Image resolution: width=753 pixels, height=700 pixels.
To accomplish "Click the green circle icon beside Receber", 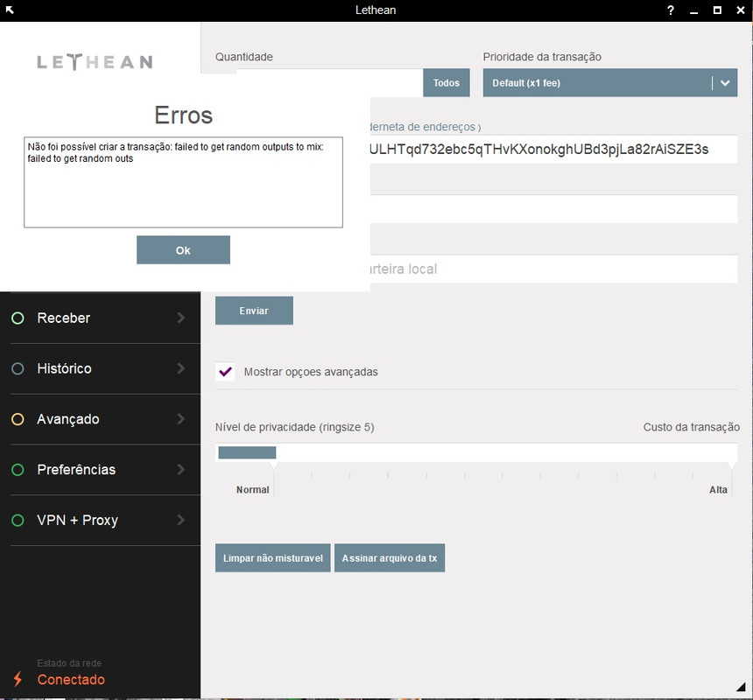I will point(18,318).
